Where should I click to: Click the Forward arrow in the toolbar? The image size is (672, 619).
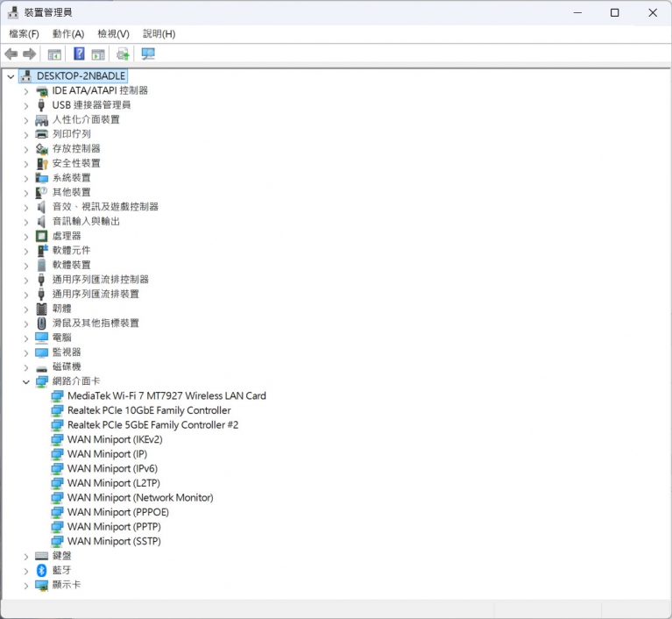point(30,54)
